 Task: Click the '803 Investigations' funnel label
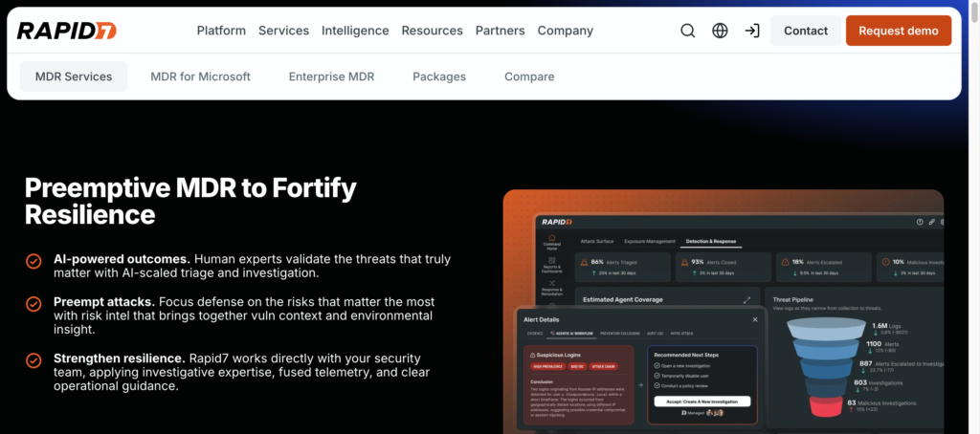click(x=879, y=382)
